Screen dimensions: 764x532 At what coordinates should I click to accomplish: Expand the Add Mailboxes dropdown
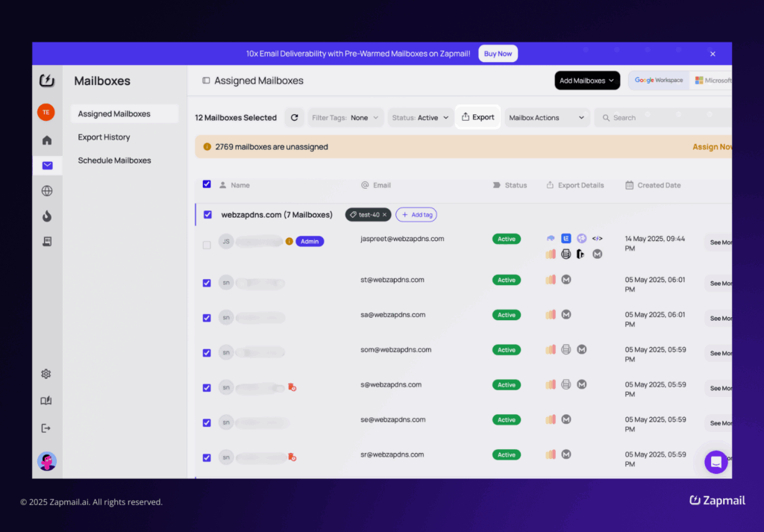(587, 80)
